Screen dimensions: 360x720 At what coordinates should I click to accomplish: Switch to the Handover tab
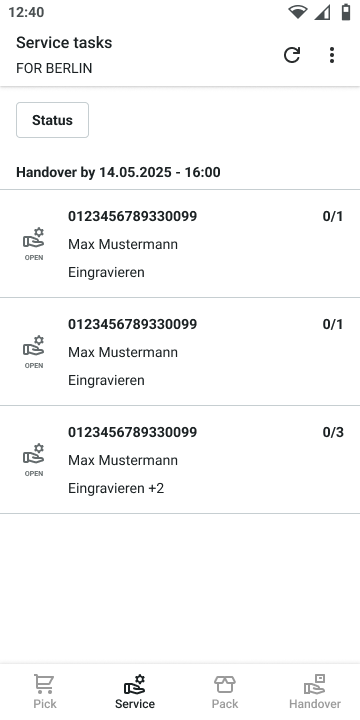[315, 692]
